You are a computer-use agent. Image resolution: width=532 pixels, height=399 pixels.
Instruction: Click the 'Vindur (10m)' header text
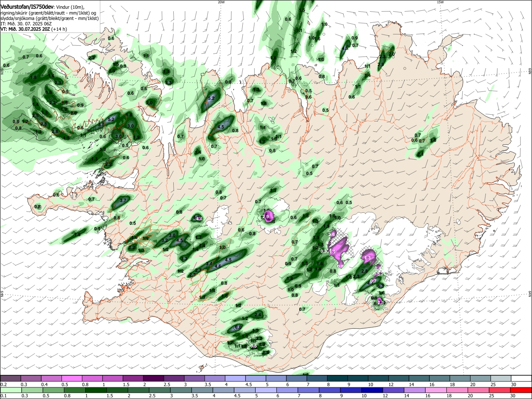70,7
